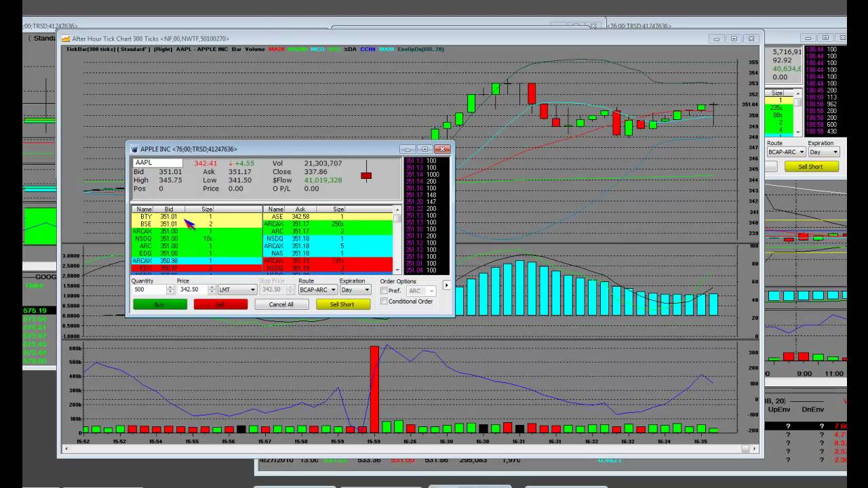This screenshot has height=488, width=868.
Task: Increase Quantity with the up stepper
Action: [170, 287]
